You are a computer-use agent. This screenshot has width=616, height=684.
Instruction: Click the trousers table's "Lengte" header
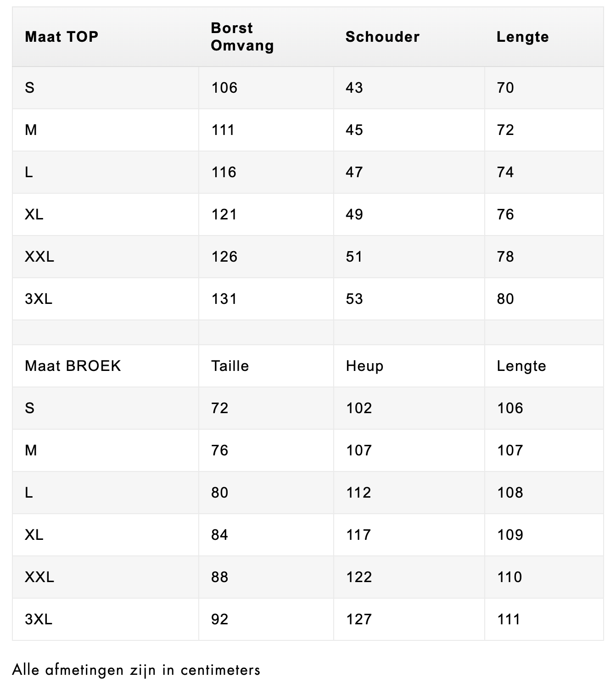(x=521, y=366)
